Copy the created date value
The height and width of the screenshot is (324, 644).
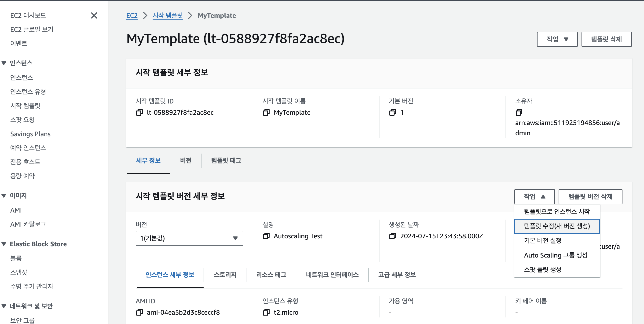(392, 236)
